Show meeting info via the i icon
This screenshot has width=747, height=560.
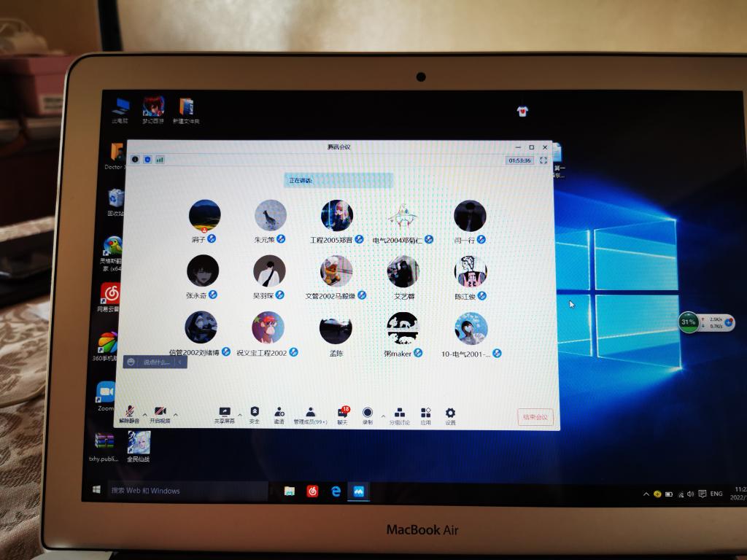pos(135,159)
